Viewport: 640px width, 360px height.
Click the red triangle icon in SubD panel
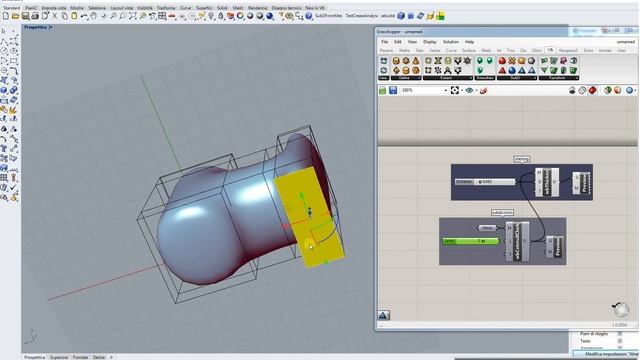pos(502,70)
